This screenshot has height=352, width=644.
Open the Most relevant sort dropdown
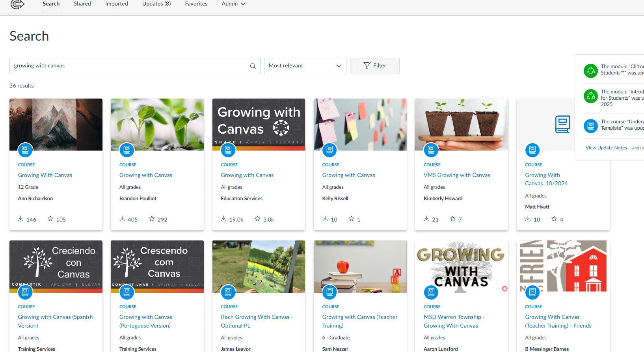click(305, 66)
